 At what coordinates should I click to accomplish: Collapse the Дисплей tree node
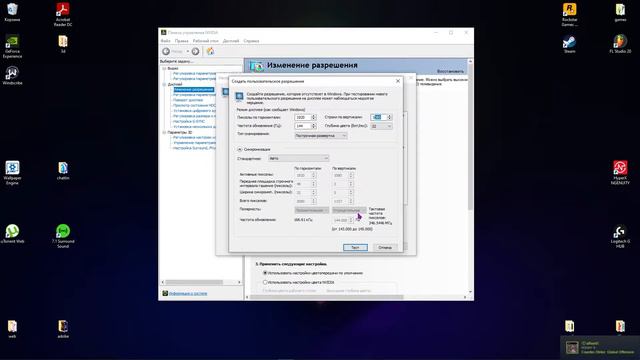click(164, 84)
